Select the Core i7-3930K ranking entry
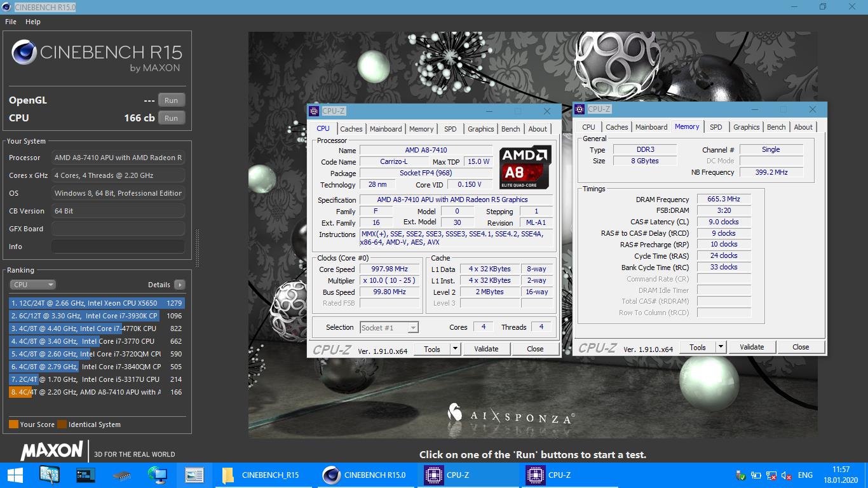The height and width of the screenshot is (488, 868). tap(96, 316)
